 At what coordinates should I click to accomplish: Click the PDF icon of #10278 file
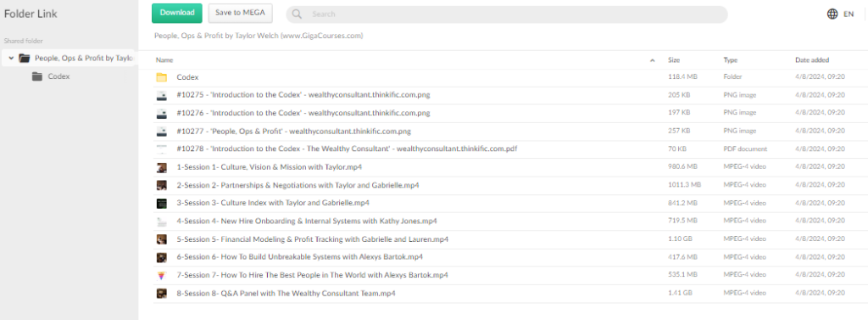(x=162, y=149)
